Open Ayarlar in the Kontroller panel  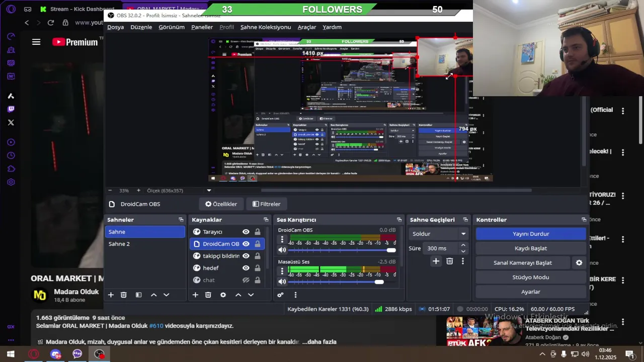[x=531, y=292]
